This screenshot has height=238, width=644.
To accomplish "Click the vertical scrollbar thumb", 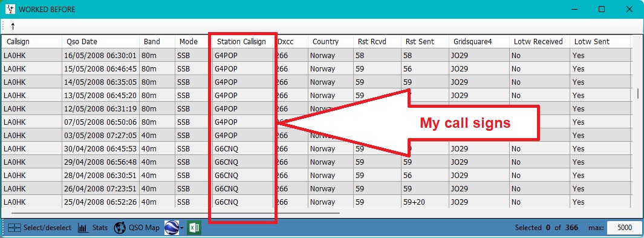I will tap(637, 93).
